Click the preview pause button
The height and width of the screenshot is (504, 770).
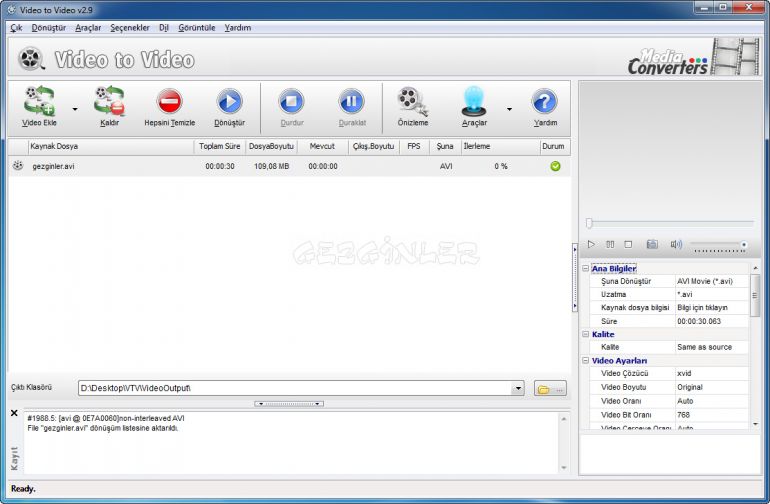(610, 244)
